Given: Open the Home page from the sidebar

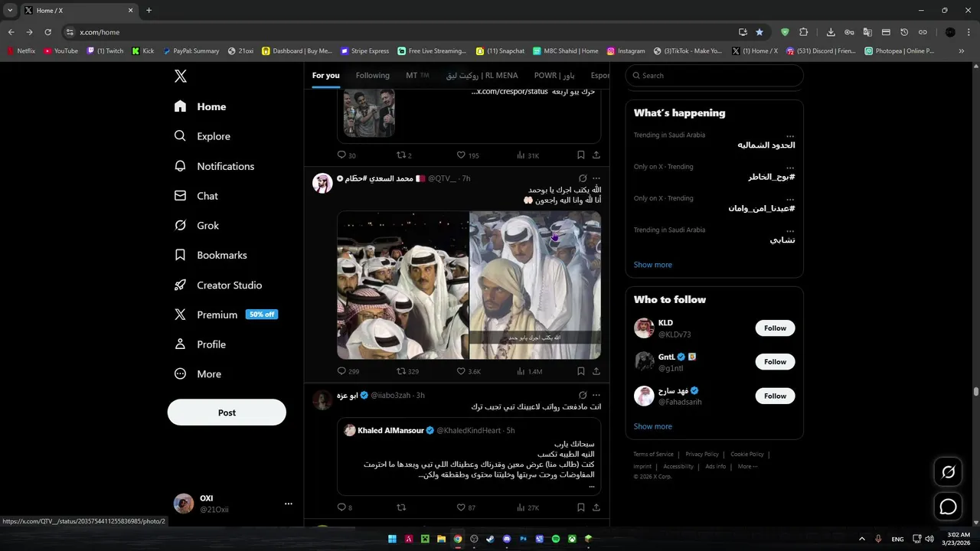Looking at the screenshot, I should 201,106.
